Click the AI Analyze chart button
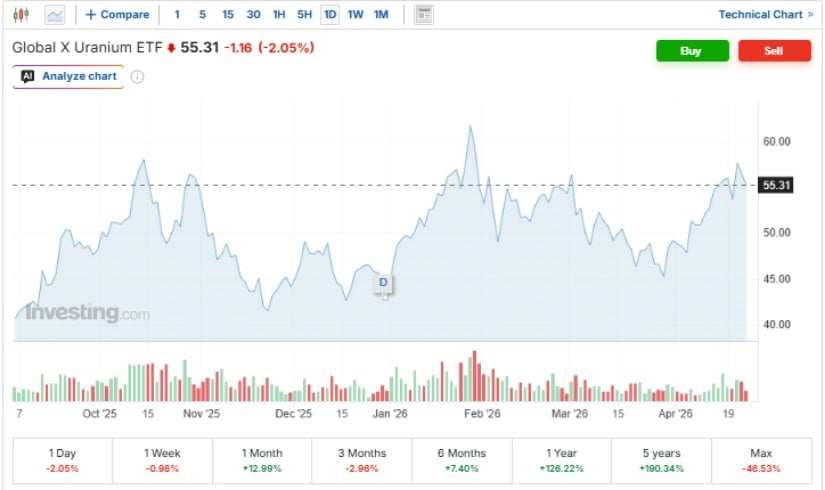Viewport: 825px width, 490px height. (68, 77)
